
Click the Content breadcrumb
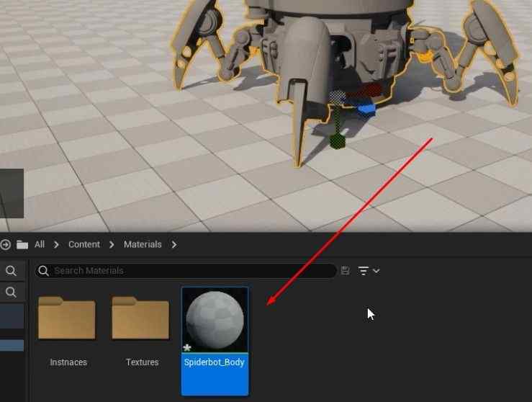(x=84, y=244)
